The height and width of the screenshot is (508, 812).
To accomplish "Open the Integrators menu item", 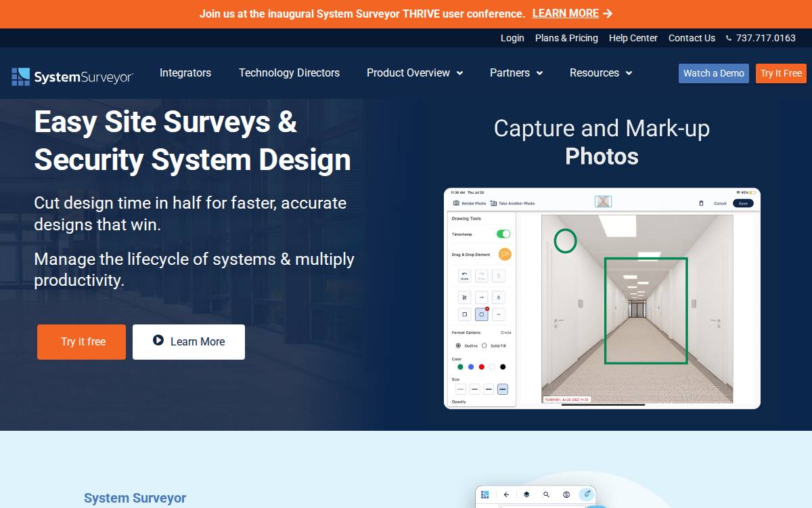I will 185,72.
